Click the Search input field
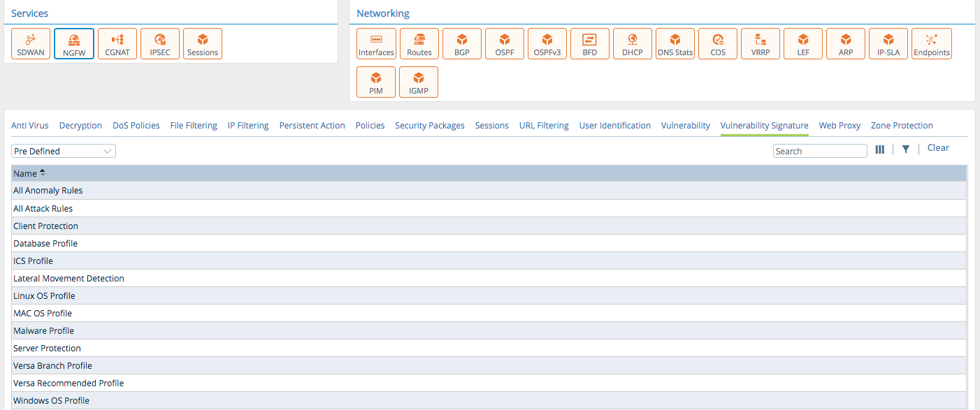 point(819,151)
